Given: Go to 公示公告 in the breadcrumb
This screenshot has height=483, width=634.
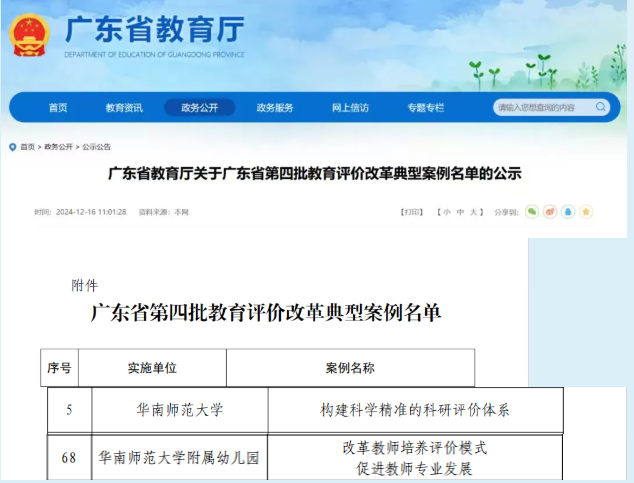Looking at the screenshot, I should tap(96, 147).
